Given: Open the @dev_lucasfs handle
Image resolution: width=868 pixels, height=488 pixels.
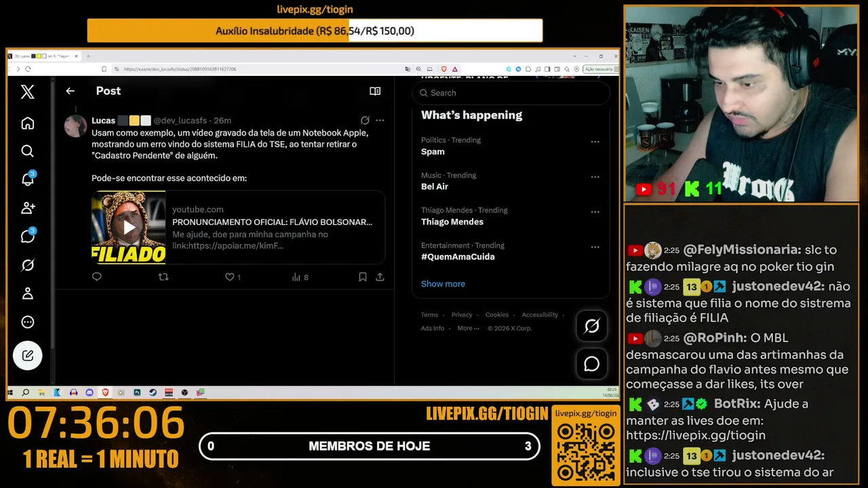Looking at the screenshot, I should tap(182, 121).
